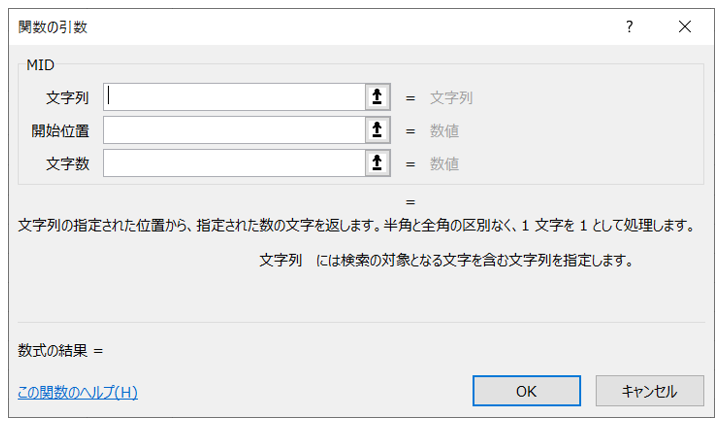This screenshot has width=724, height=425.
Task: Collapse dialog using the 文字数 range icon
Action: [x=377, y=163]
